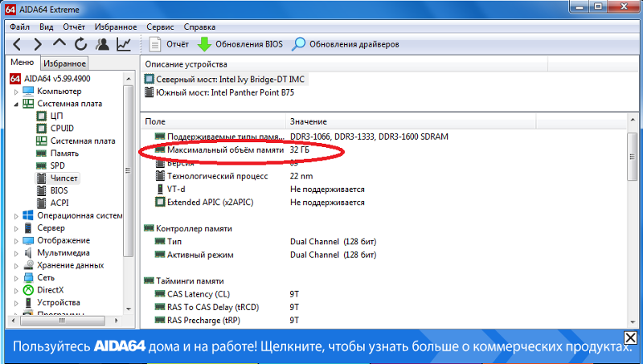Collapse the Системная плата tree node
643x364 pixels.
click(15, 104)
